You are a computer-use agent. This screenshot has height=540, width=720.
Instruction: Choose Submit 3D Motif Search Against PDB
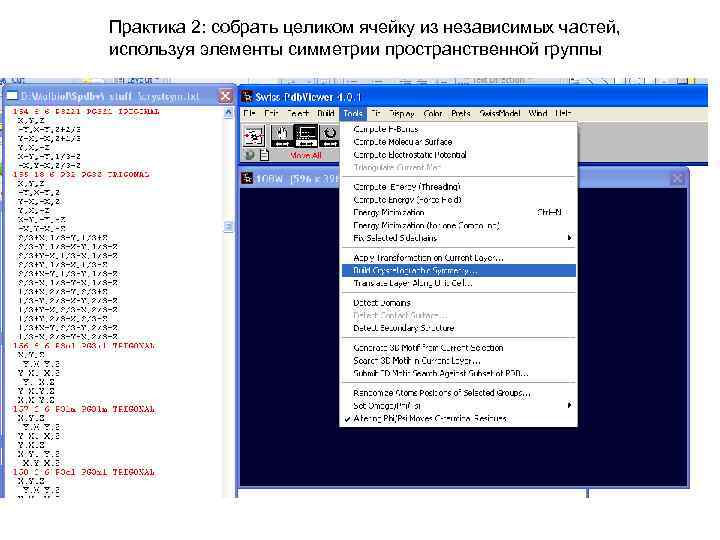click(459, 373)
